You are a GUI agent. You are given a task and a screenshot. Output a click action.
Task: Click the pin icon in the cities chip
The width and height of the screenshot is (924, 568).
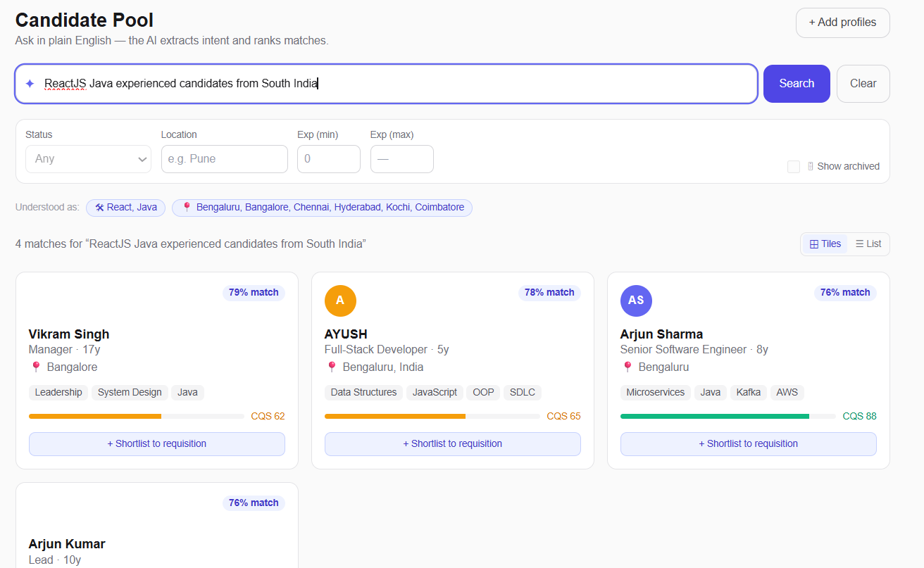(187, 208)
